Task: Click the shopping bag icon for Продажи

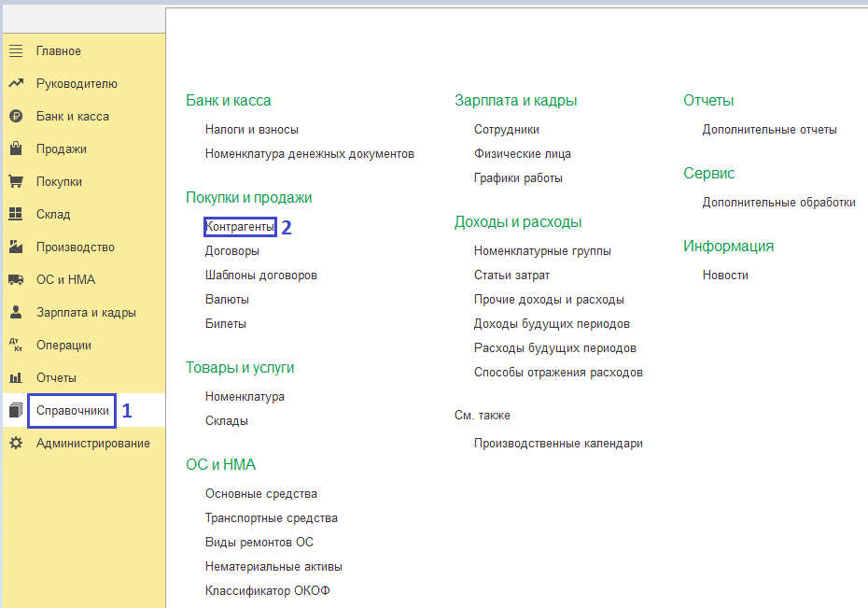Action: (x=16, y=149)
